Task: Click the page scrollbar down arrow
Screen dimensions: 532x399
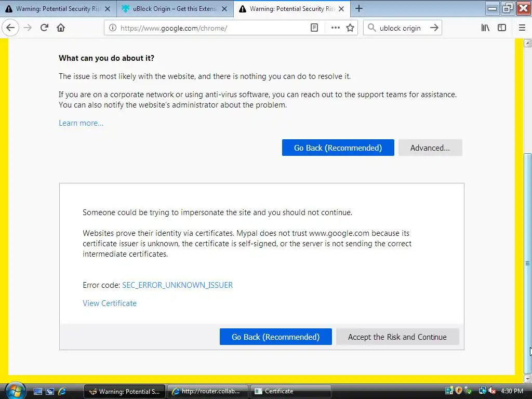Action: tap(528, 379)
